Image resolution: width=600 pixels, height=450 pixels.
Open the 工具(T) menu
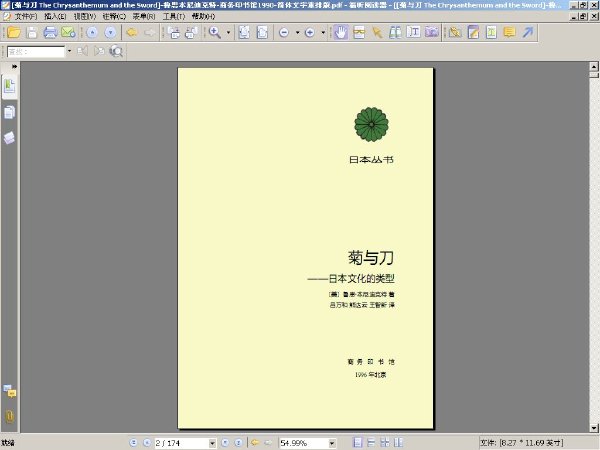(174, 16)
